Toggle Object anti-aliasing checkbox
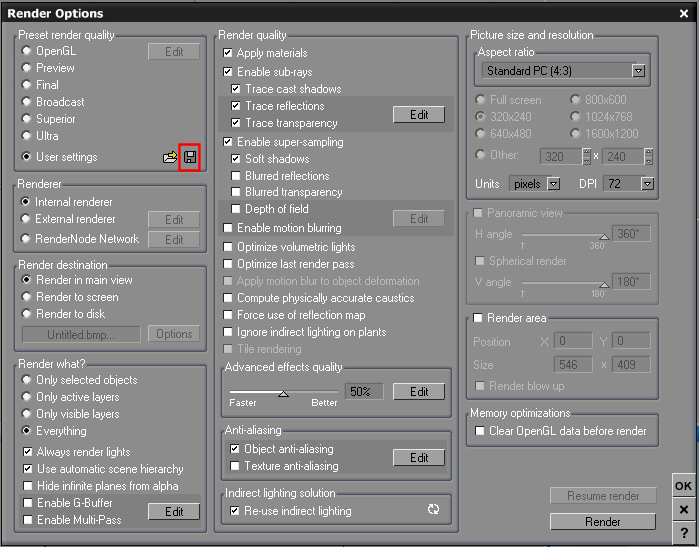 (234, 448)
